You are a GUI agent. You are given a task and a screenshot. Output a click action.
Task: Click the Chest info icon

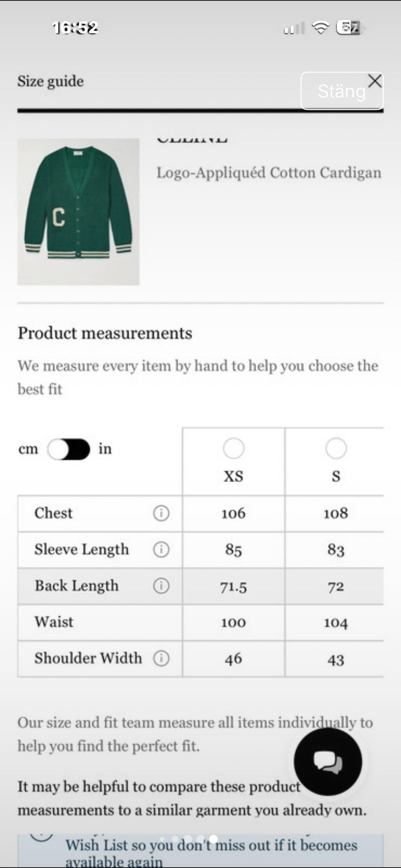(161, 513)
